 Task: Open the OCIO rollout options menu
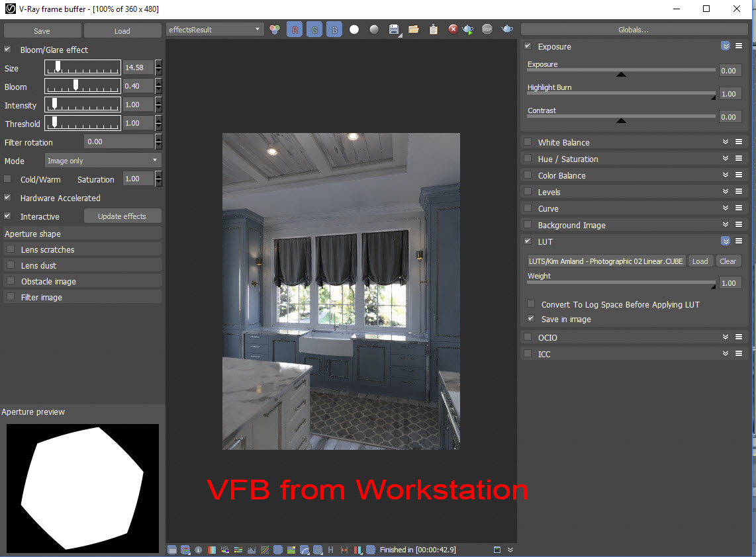click(739, 337)
